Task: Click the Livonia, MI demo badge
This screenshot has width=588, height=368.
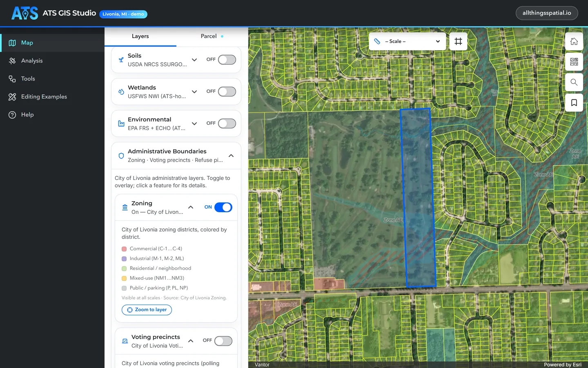Action: (123, 14)
